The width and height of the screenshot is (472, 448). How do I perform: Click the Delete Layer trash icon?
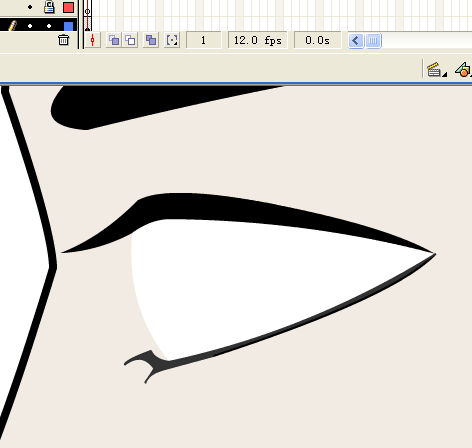63,40
